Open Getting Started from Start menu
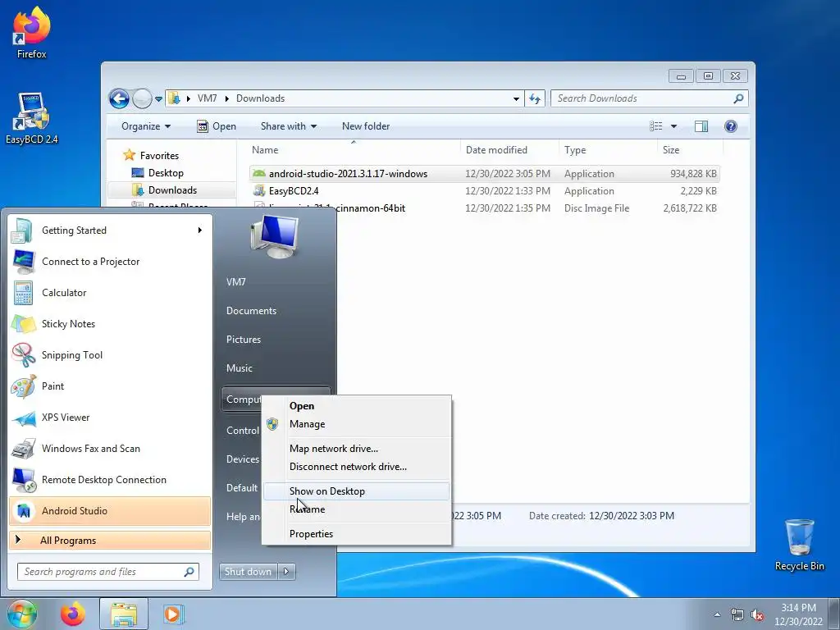This screenshot has height=630, width=840. tap(110, 231)
